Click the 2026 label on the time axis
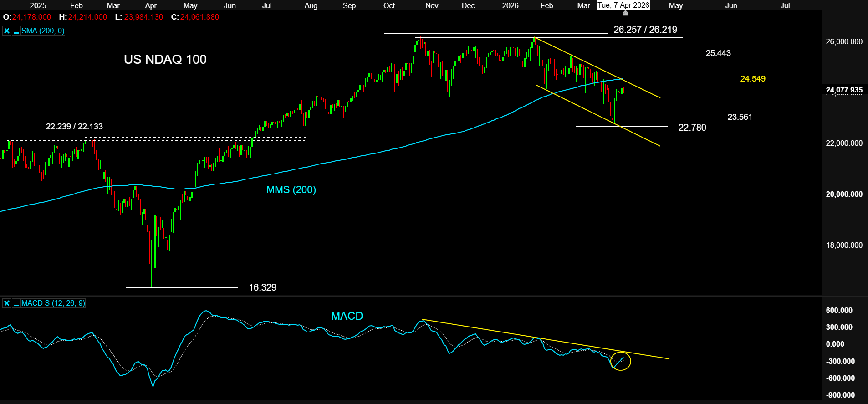 pos(510,5)
